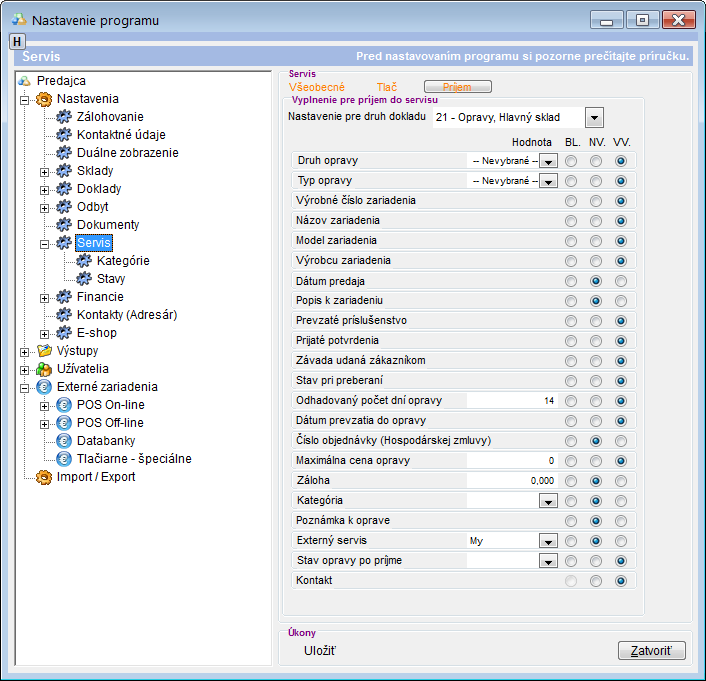Select VV. radio for Dátum predaja
Screen dimensions: 706x681
pos(621,281)
